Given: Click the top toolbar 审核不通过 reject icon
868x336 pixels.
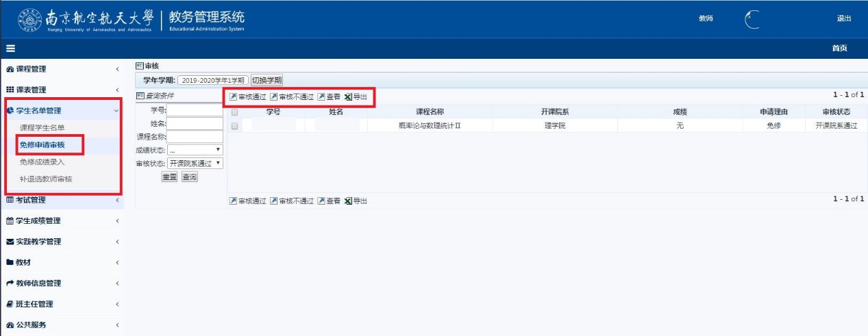Looking at the screenshot, I should (274, 97).
